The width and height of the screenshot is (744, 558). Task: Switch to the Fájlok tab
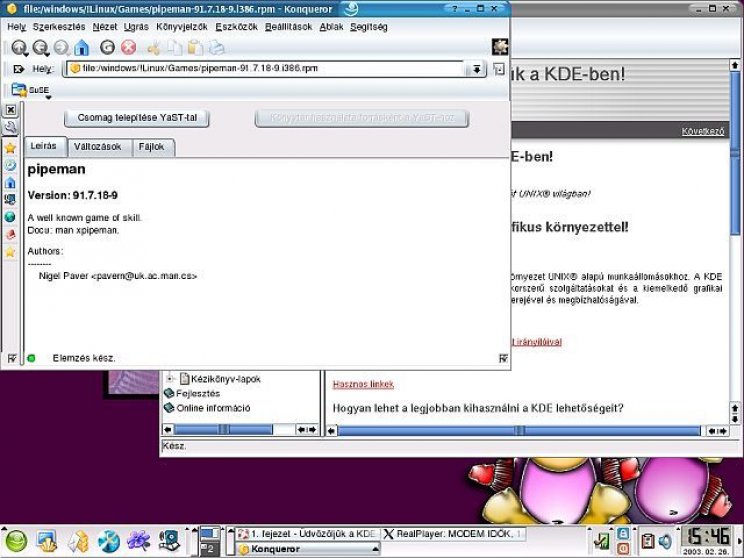pyautogui.click(x=151, y=147)
